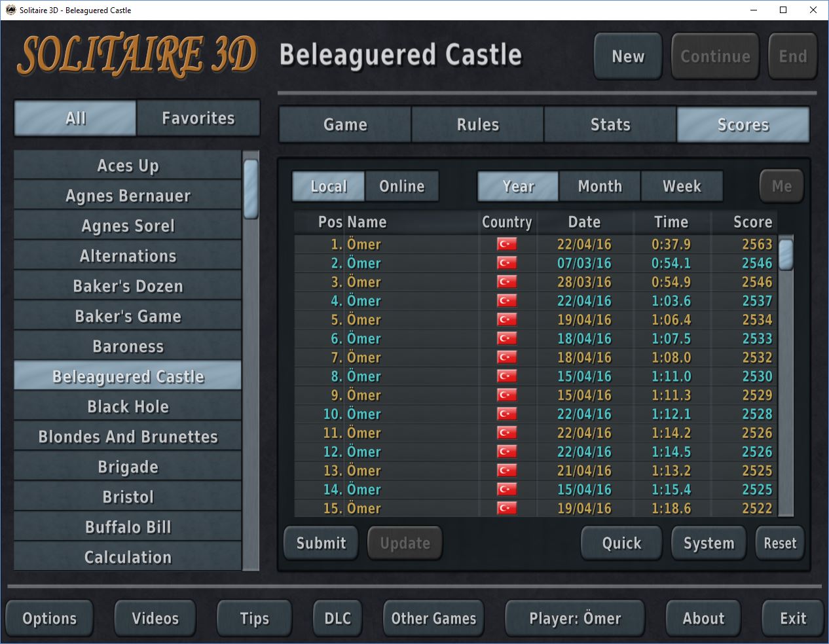Filter scores by Year
Image resolution: width=829 pixels, height=644 pixels.
tap(518, 187)
